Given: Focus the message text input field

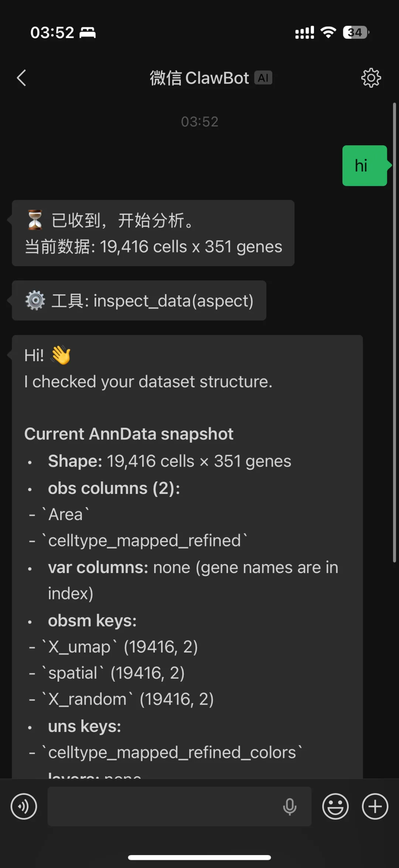Looking at the screenshot, I should (x=163, y=806).
